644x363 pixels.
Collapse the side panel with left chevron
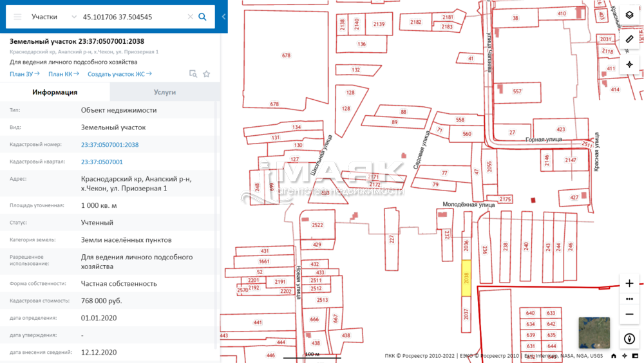coord(223,17)
